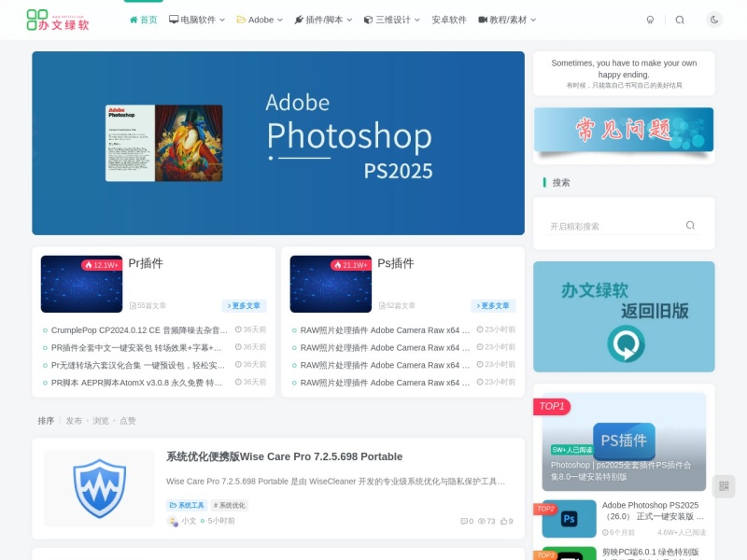Click the user account icon in header

pos(650,20)
